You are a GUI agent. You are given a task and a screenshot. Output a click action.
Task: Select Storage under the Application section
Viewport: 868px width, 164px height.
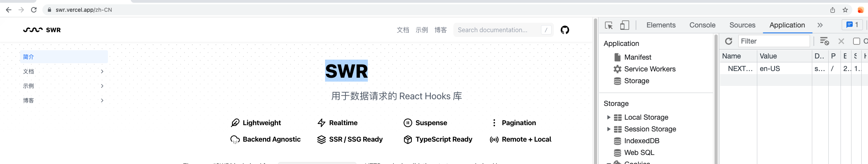[636, 81]
